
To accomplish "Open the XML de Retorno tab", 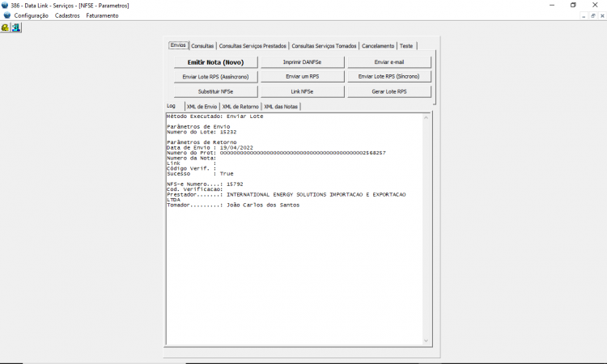I will click(x=240, y=107).
